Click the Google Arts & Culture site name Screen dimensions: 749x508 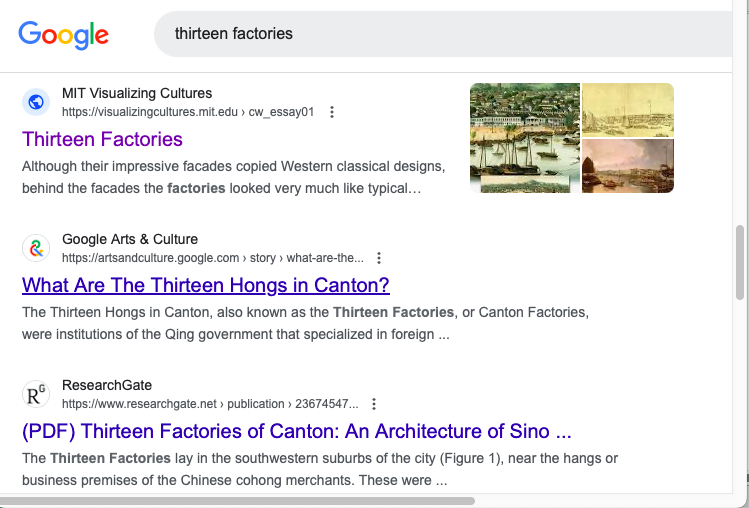[130, 239]
